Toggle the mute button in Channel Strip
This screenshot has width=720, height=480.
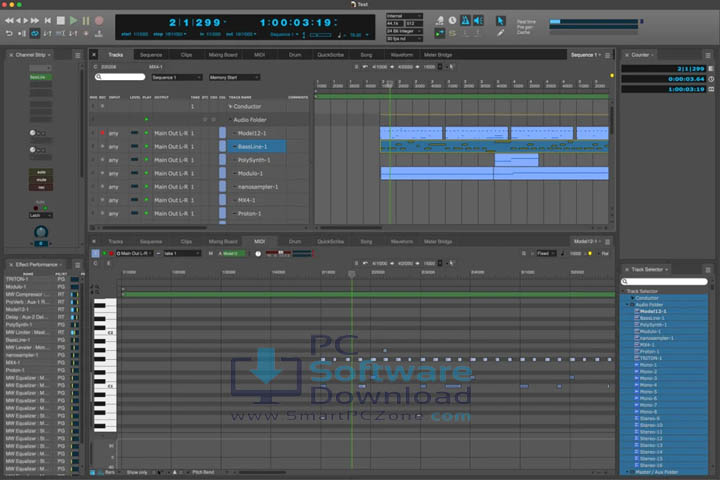[x=41, y=180]
